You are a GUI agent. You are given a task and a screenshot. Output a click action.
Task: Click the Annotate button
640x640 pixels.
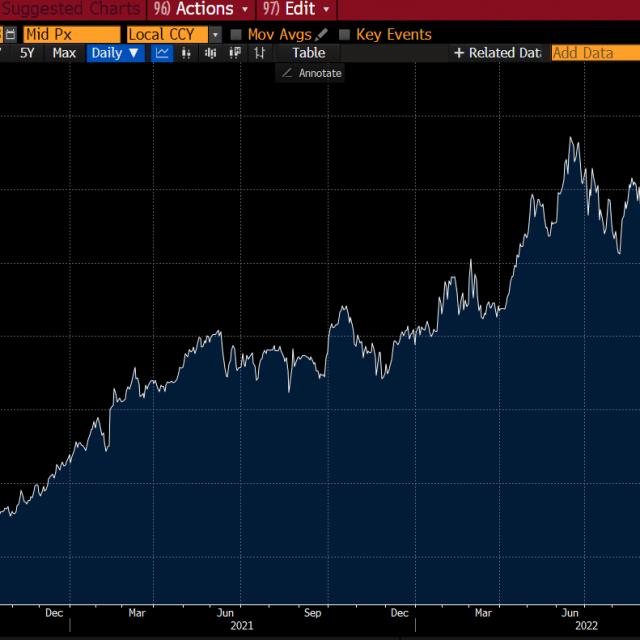[311, 73]
